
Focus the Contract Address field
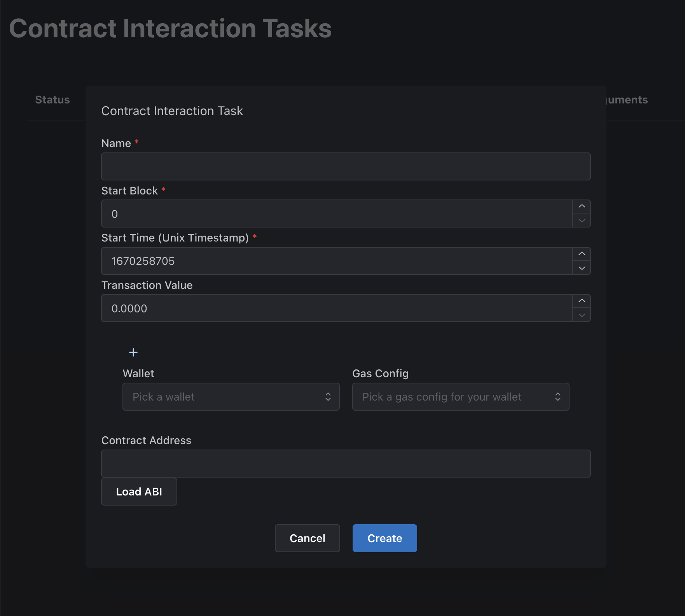(346, 464)
